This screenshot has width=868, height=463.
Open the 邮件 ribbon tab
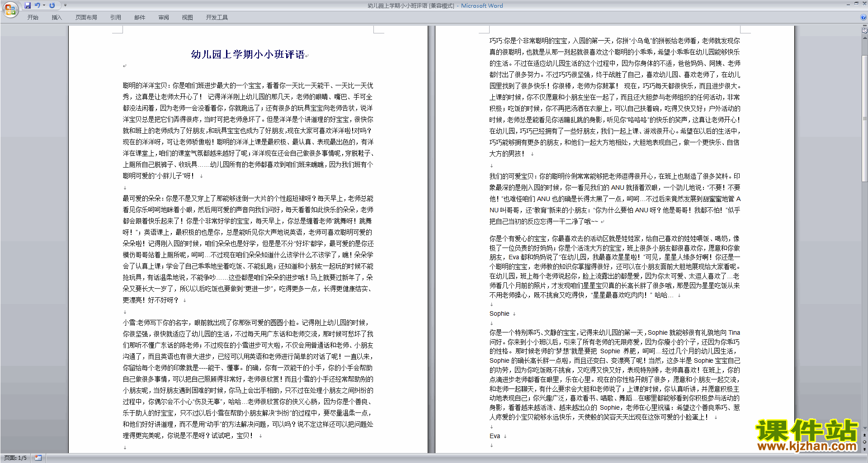pos(140,18)
